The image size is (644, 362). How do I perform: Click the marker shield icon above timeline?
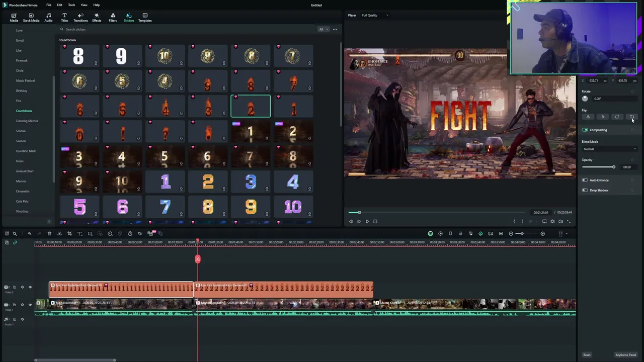tap(450, 233)
